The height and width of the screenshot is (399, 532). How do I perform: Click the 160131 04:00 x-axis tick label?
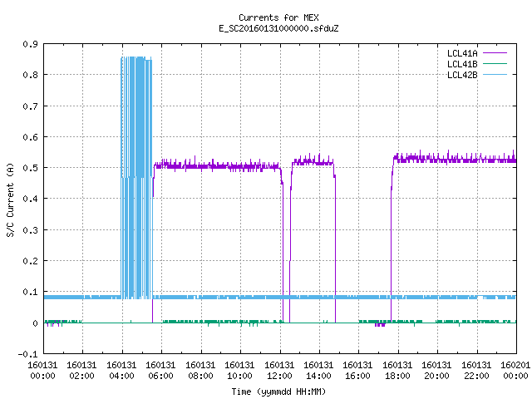pos(121,371)
